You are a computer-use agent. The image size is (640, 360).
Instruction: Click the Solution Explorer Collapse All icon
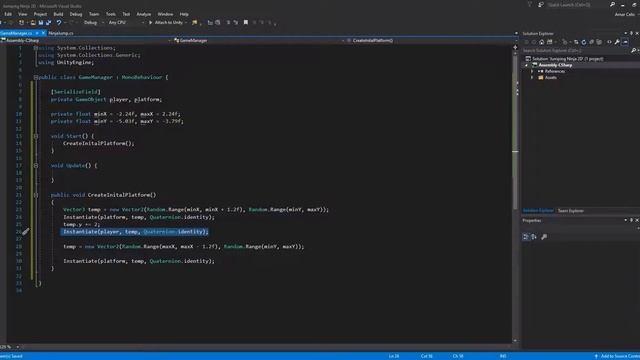591,42
